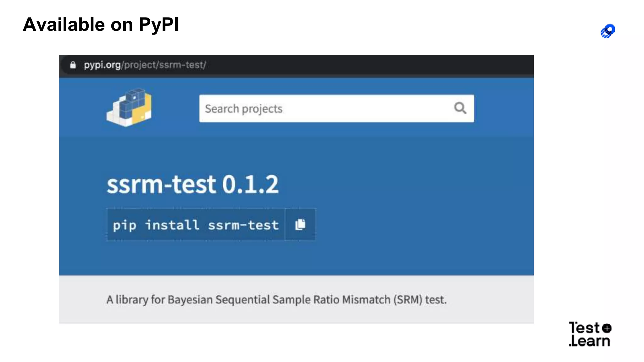This screenshot has height=362, width=644.
Task: Click the Bayesian Sequential SRM description text
Action: tap(276, 299)
